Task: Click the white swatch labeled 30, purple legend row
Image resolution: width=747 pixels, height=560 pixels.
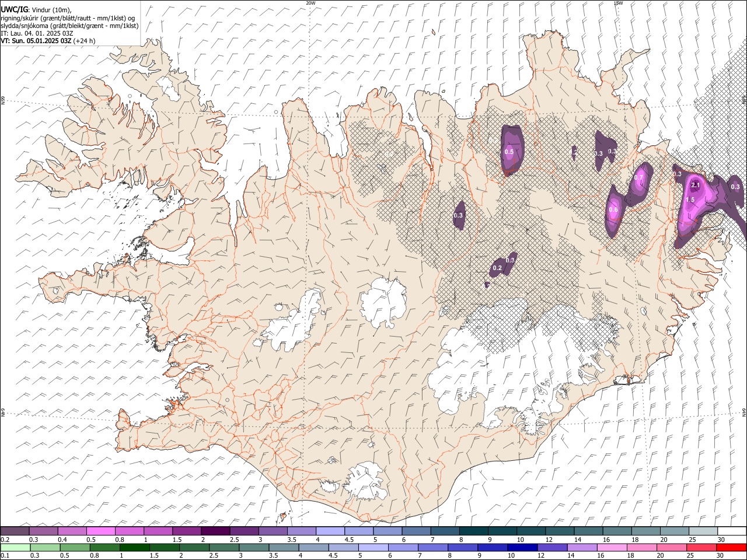Action: pos(731,531)
